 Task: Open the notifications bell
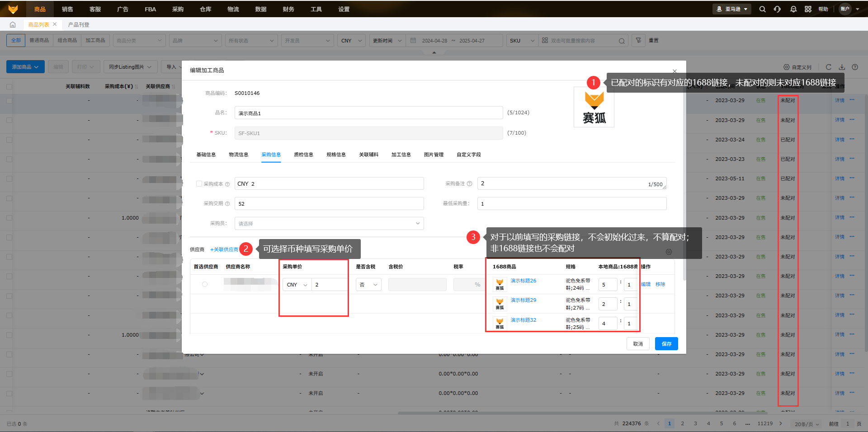793,9
